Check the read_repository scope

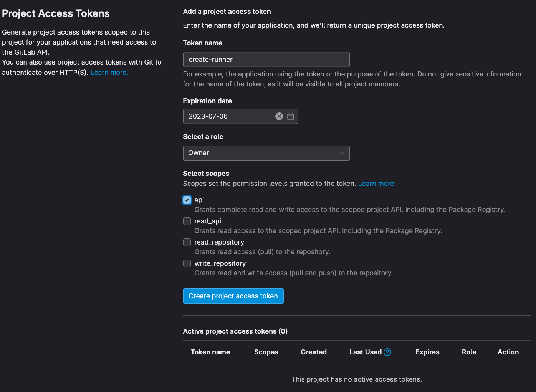click(187, 242)
